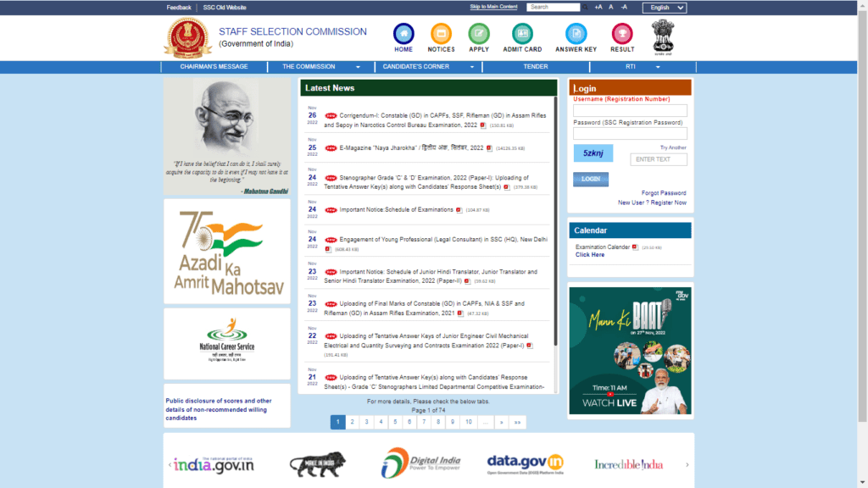Viewport: 868px width, 488px height.
Task: Click the LOGIN button
Action: point(591,180)
